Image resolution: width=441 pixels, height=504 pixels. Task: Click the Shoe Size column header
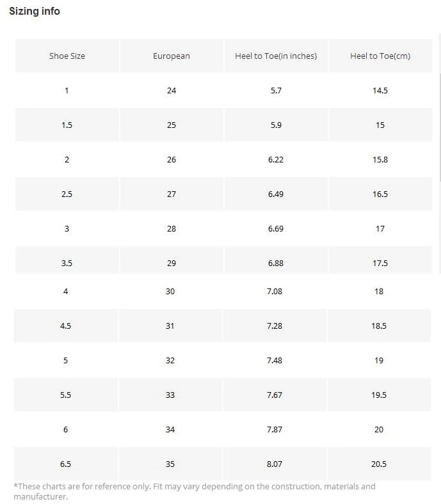click(x=67, y=56)
